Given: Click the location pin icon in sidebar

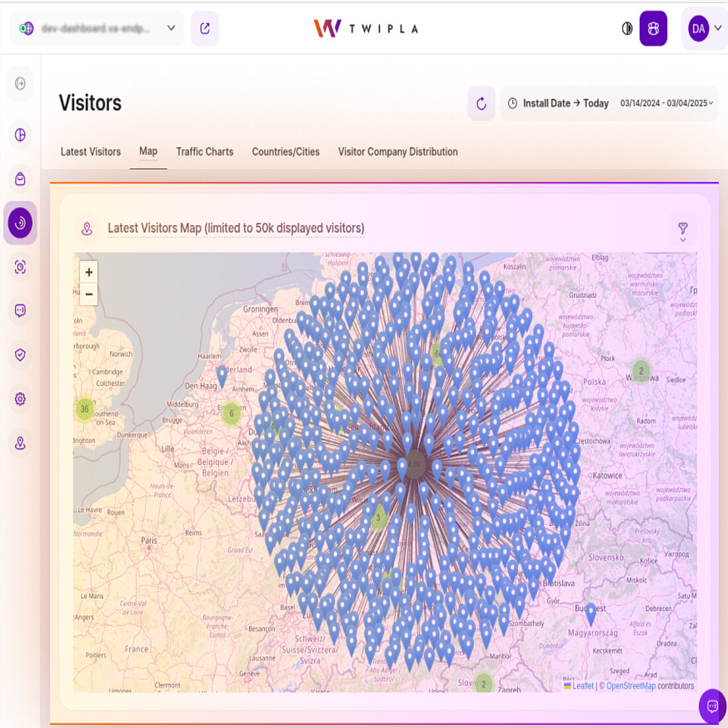Looking at the screenshot, I should coord(20,443).
